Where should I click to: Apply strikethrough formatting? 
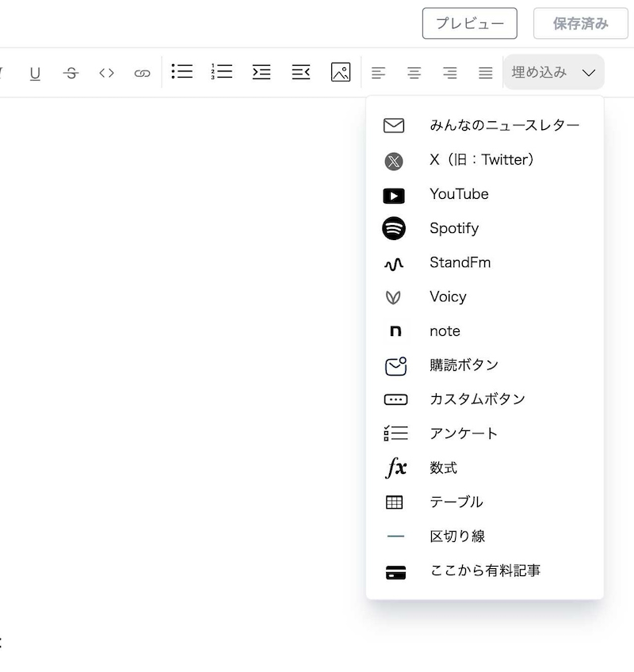(71, 73)
